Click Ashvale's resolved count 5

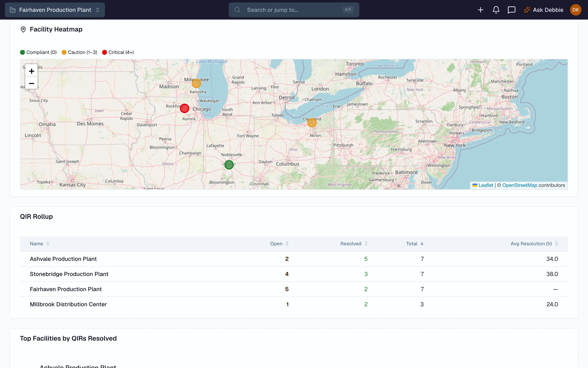[366, 259]
